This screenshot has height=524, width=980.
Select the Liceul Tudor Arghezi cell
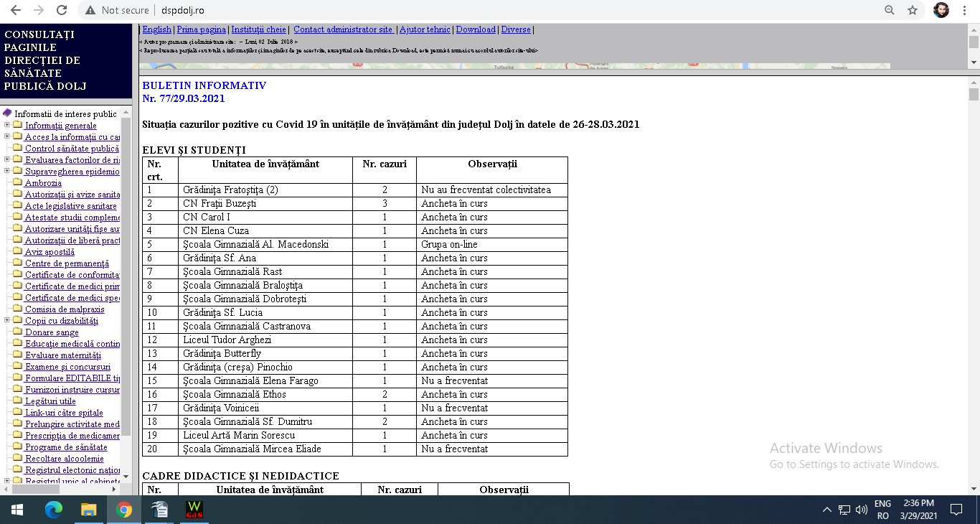pos(265,340)
